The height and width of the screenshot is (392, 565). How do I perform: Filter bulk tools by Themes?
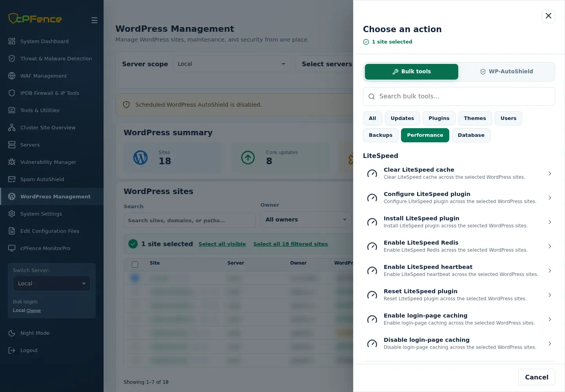coord(475,118)
